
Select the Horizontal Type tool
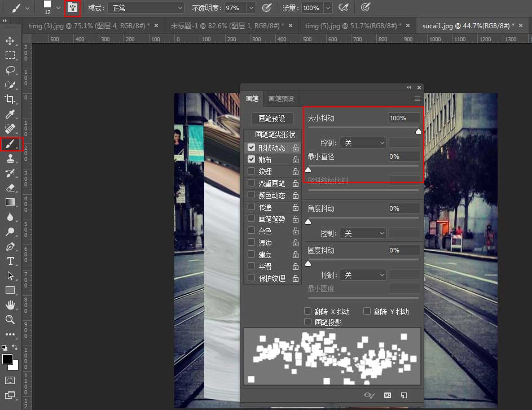[10, 261]
